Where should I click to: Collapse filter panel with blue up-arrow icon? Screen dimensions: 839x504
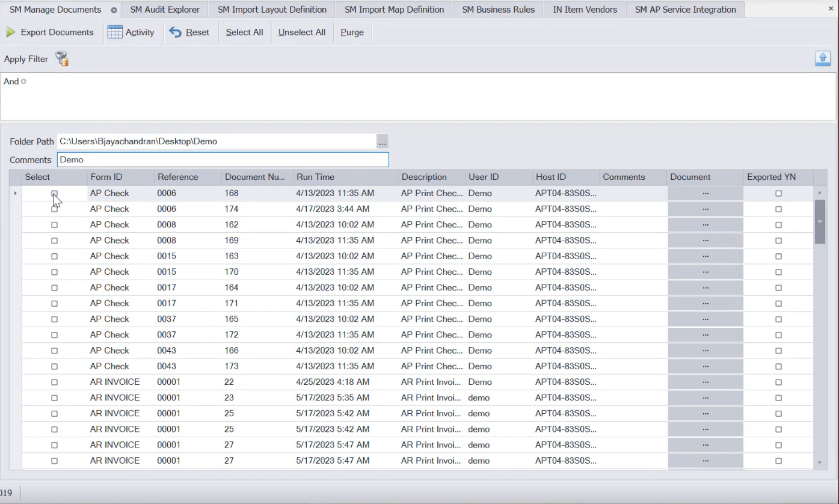pos(823,58)
